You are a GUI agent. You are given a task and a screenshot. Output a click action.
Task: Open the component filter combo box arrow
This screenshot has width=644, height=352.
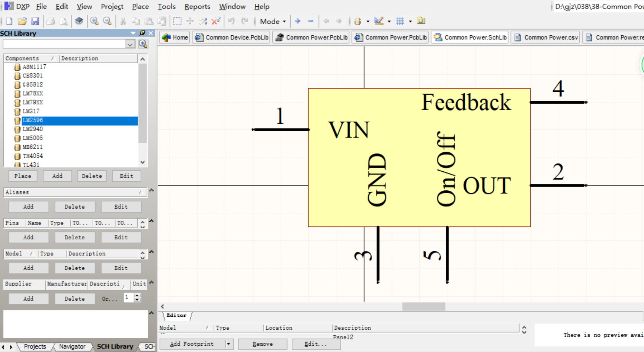(x=130, y=44)
